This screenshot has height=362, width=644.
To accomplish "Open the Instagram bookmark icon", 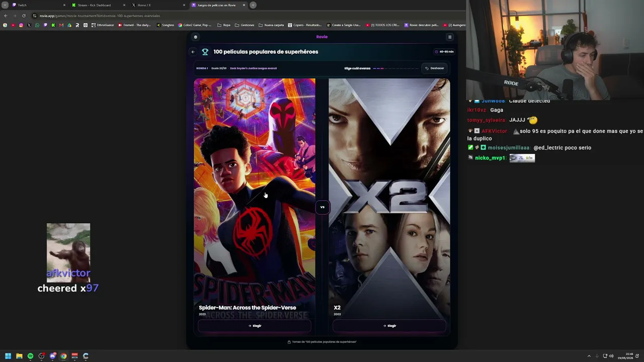I will coord(21,25).
